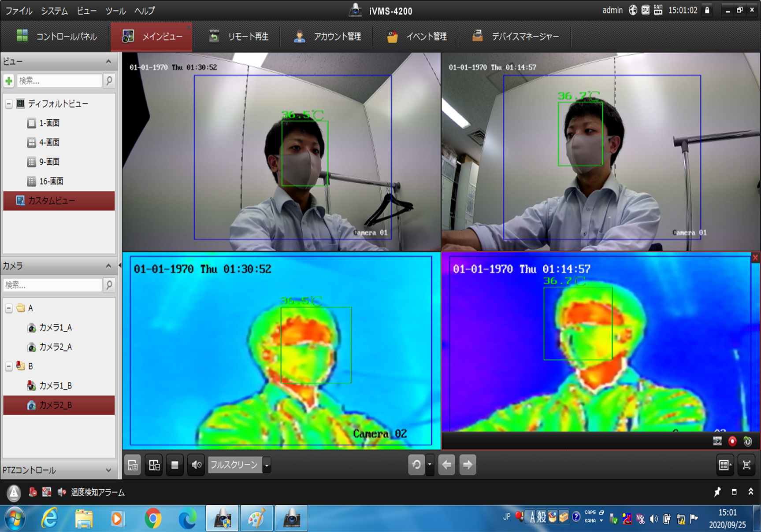Screen dimensions: 761x532
Task: Collapse the ディフォルトビュー tree node
Action: click(x=9, y=104)
